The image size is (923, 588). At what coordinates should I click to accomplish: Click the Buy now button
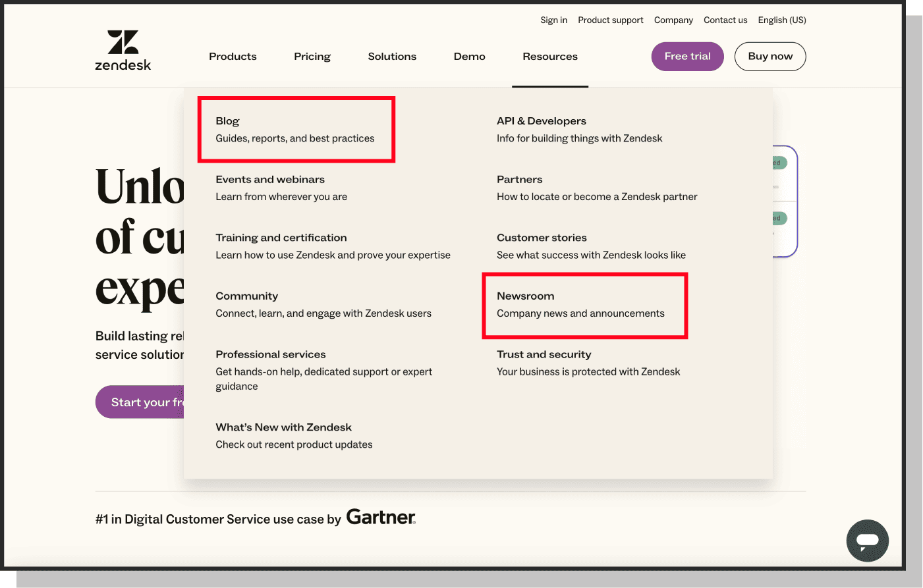pyautogui.click(x=770, y=57)
